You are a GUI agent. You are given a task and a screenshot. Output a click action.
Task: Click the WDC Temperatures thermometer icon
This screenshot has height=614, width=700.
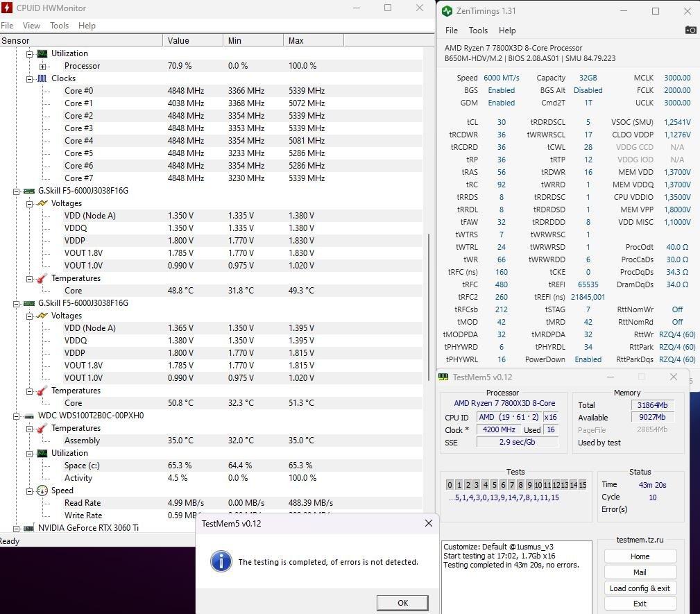point(42,429)
